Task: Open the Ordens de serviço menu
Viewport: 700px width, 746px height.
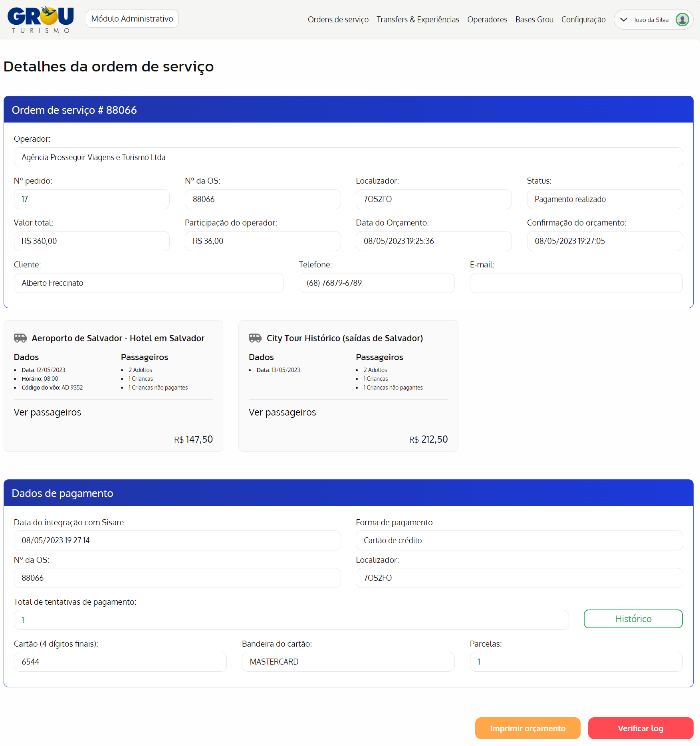Action: 338,20
